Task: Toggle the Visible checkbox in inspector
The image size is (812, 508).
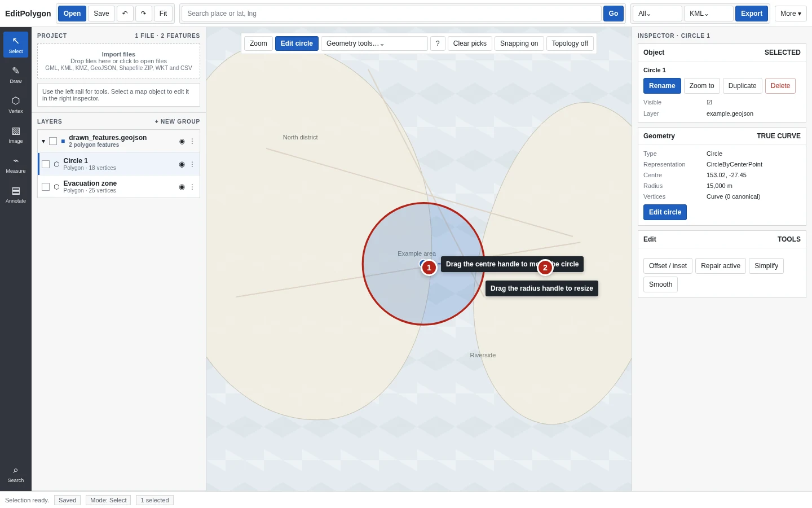Action: pos(709,102)
